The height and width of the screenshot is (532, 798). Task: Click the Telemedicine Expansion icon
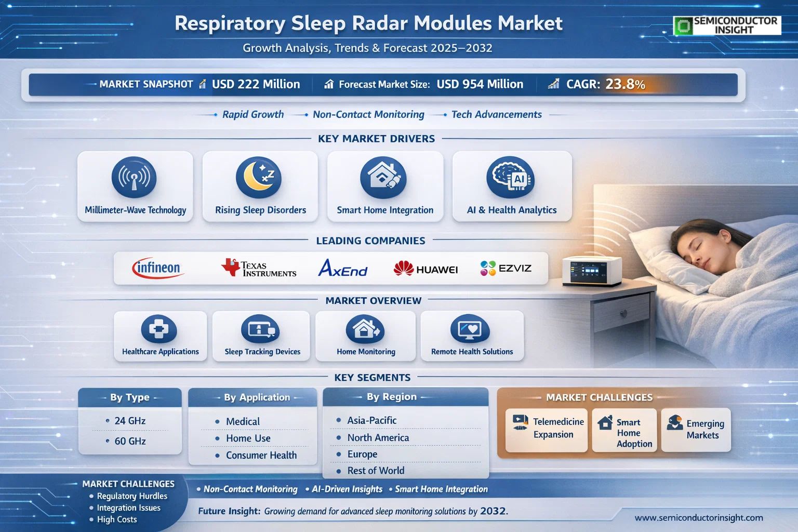tap(520, 422)
